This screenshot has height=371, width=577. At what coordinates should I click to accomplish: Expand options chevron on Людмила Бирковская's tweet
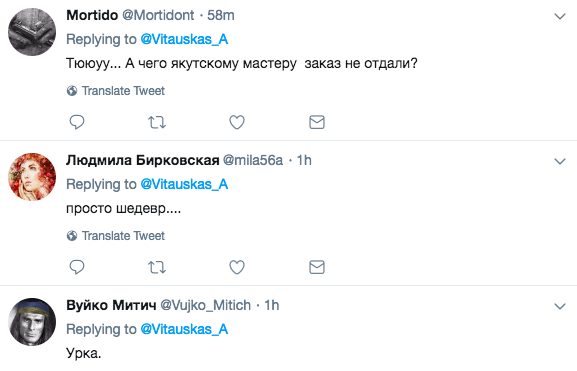pos(560,161)
